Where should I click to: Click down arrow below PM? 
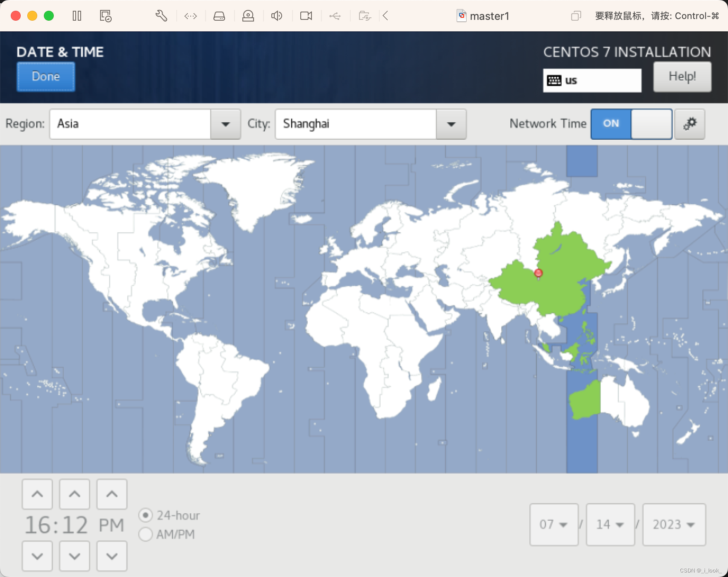(x=112, y=556)
